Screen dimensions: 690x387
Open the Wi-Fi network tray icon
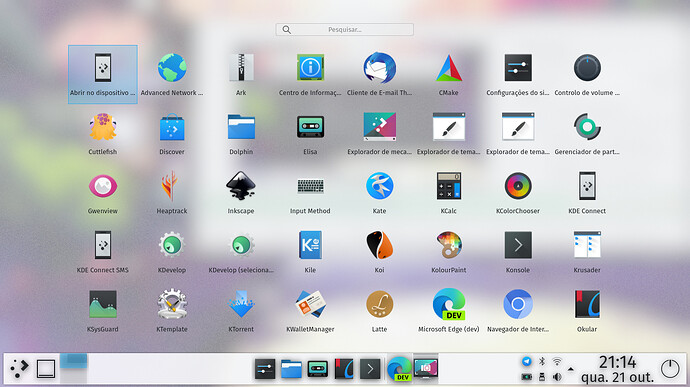click(x=557, y=361)
